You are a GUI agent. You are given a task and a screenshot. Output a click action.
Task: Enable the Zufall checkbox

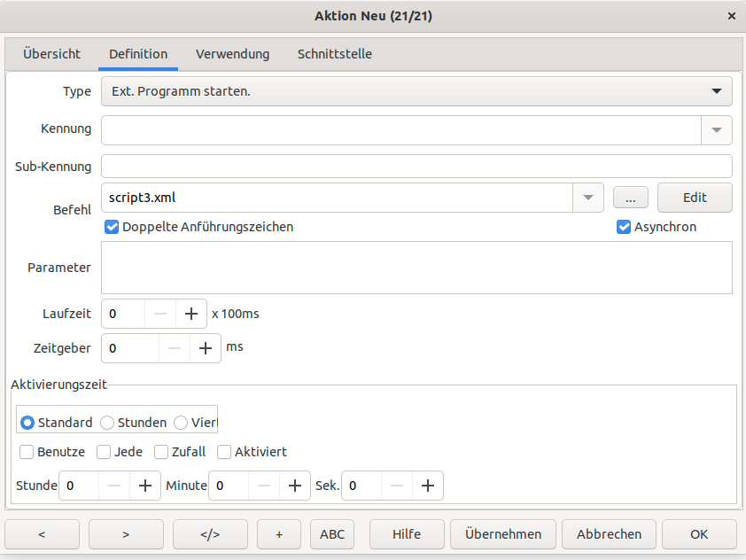(161, 452)
